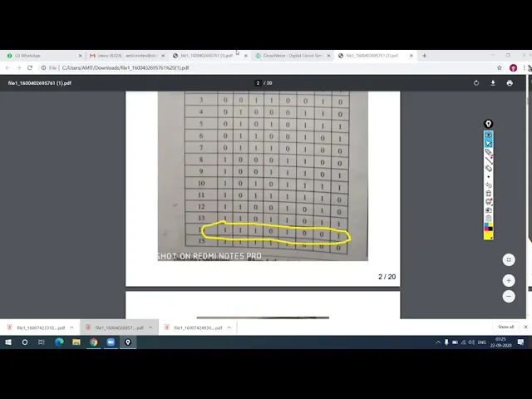The image size is (532, 399).
Task: Close the CircuitVerse tab
Action: (x=328, y=56)
